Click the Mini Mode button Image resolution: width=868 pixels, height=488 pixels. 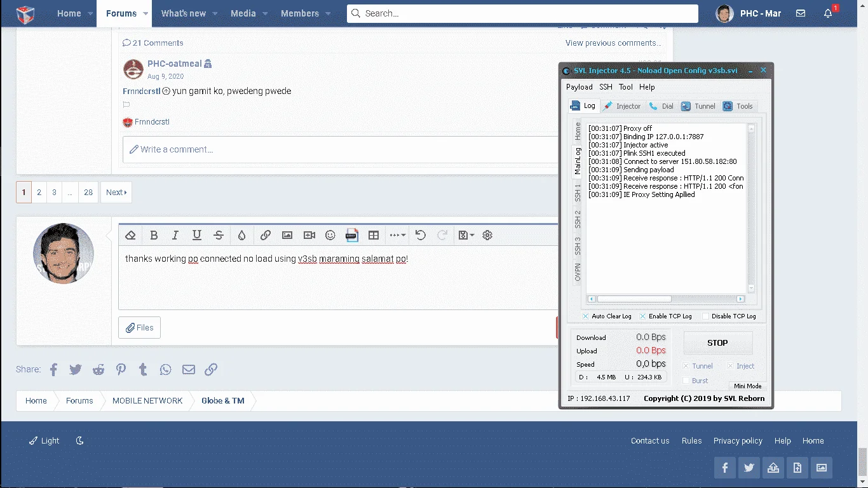point(747,386)
